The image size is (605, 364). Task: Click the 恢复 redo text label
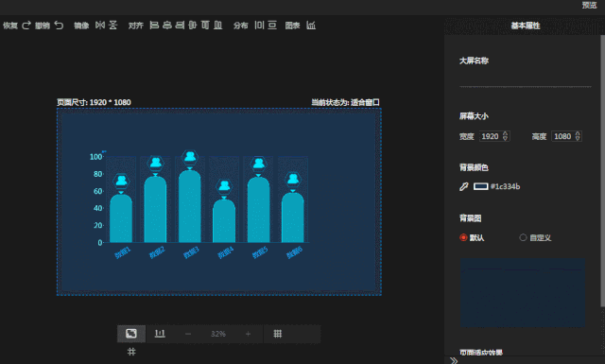(10, 26)
